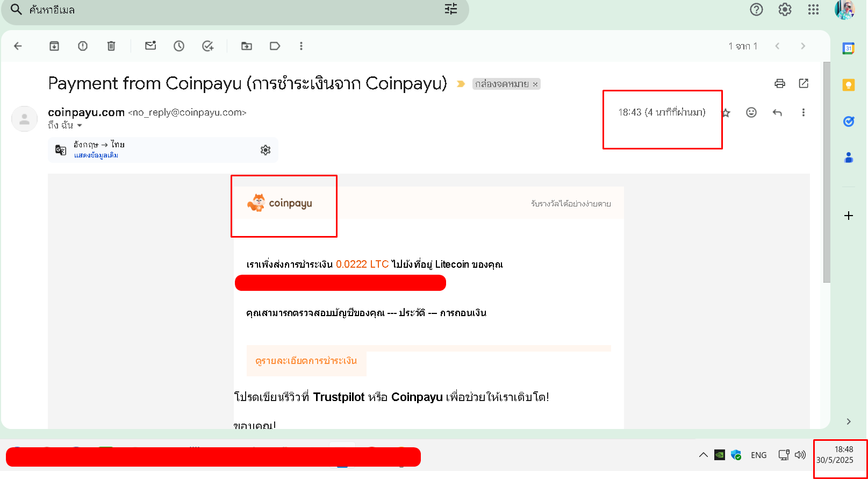Open volume control in system tray
The image size is (868, 479).
click(x=800, y=455)
